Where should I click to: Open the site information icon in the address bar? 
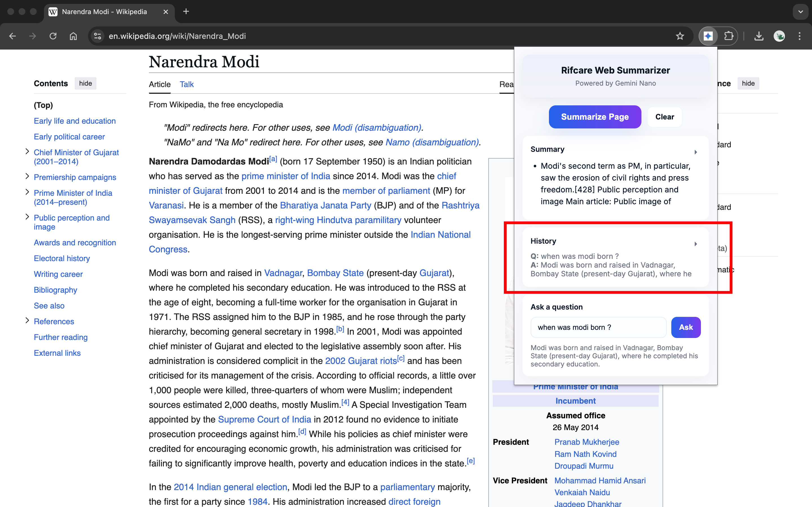pos(98,36)
